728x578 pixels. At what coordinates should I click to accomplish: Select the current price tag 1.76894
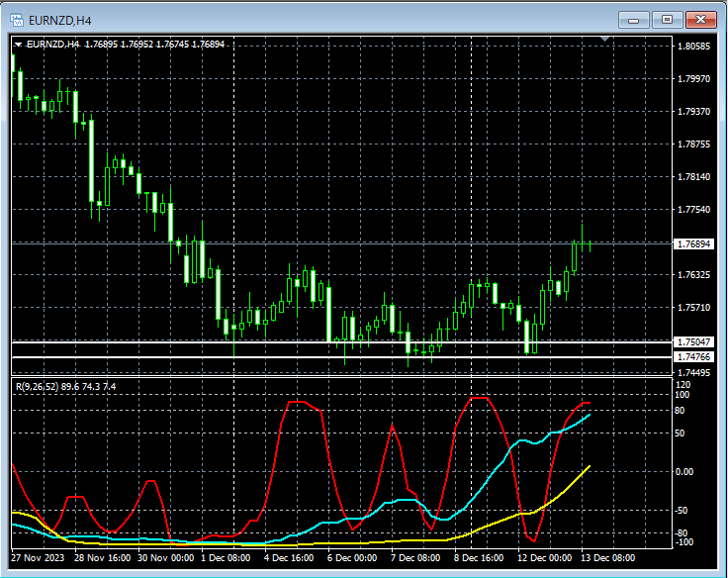(693, 243)
